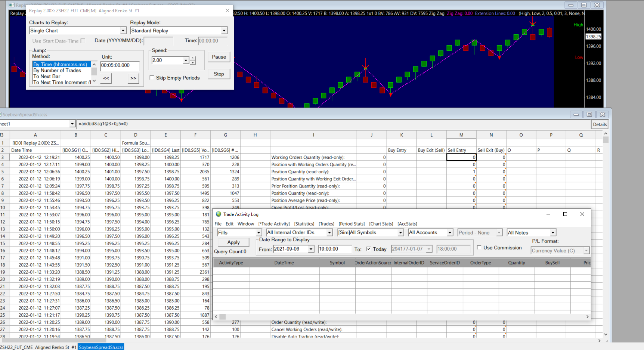This screenshot has height=350, width=644.
Task: Stop the chart replay
Action: coord(219,74)
